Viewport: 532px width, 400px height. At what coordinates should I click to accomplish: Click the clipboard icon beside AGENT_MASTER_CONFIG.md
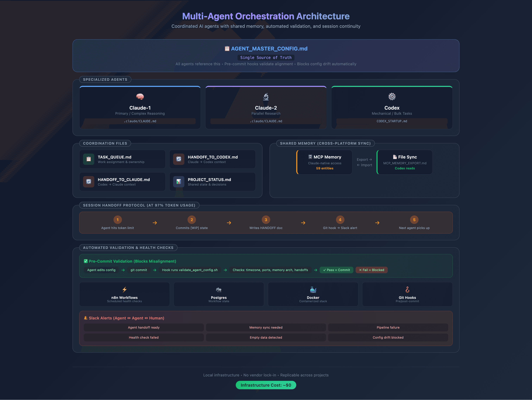point(227,49)
